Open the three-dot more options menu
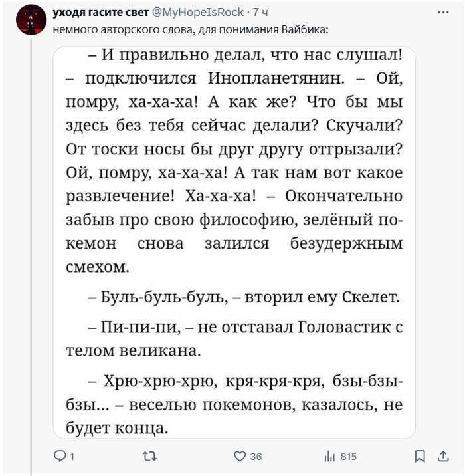This screenshot has width=465, height=476. pos(443,12)
